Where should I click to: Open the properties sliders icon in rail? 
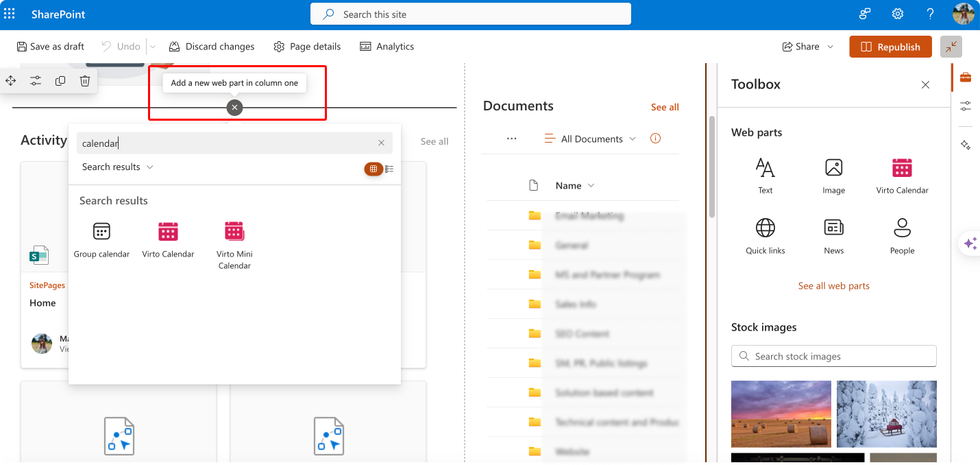tap(966, 106)
